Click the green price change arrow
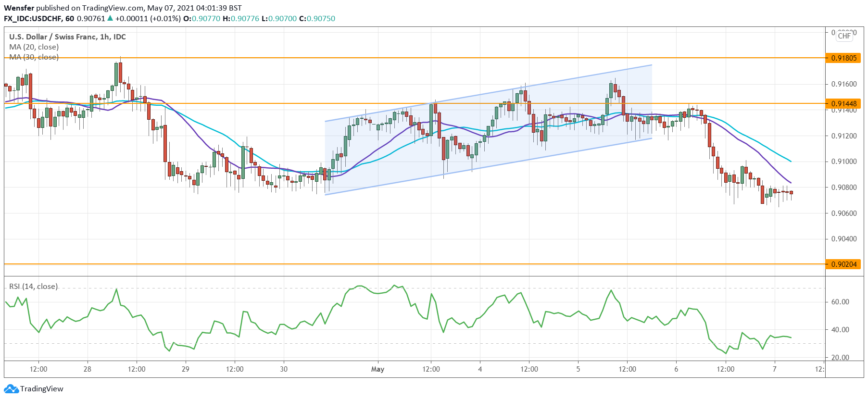This screenshot has height=400, width=868. point(110,18)
